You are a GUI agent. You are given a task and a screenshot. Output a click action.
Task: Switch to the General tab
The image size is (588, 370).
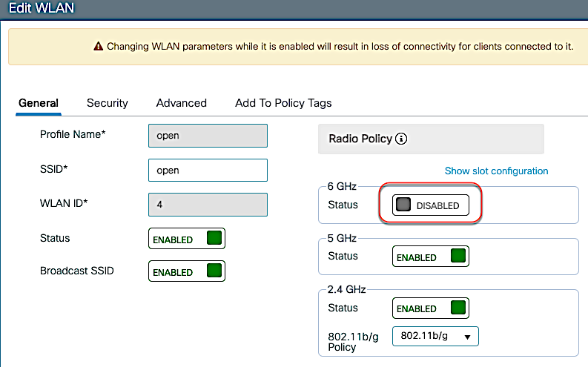tap(39, 103)
